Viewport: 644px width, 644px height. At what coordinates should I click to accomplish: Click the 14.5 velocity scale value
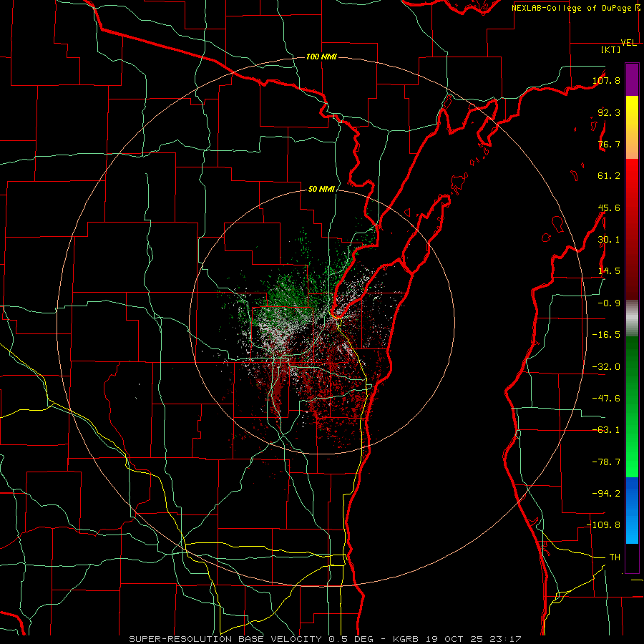coord(609,271)
